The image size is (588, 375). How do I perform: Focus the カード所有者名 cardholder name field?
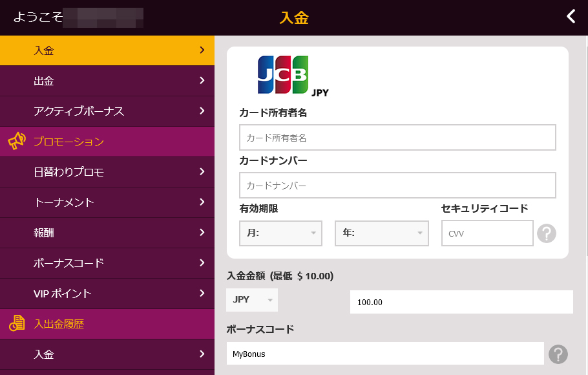(397, 137)
